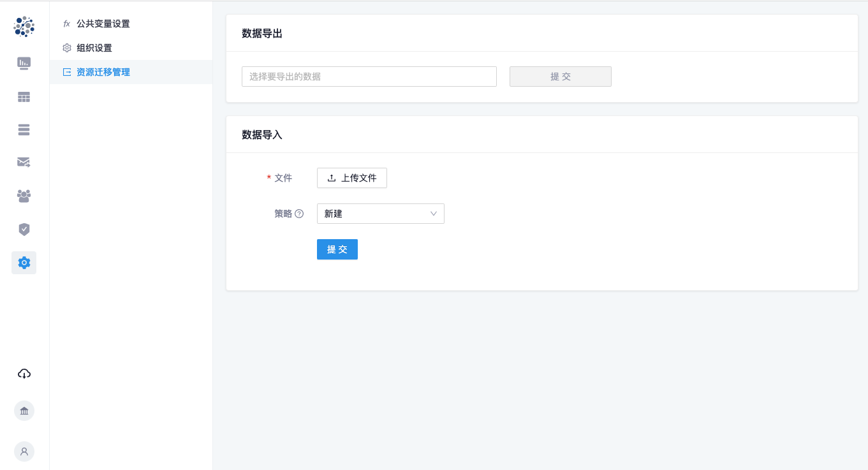Click the app logo in the sidebar

pos(24,26)
